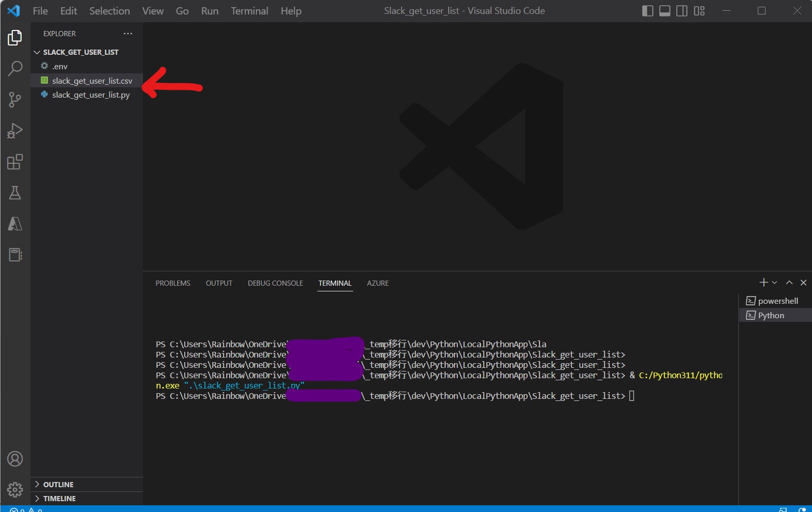Image resolution: width=812 pixels, height=512 pixels.
Task: Expand the TIMELINE section
Action: pos(87,498)
